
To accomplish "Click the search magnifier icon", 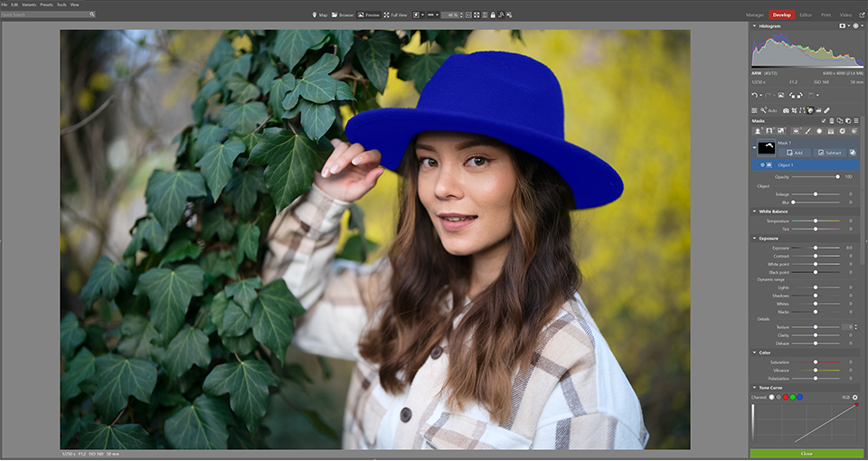I will (x=92, y=14).
